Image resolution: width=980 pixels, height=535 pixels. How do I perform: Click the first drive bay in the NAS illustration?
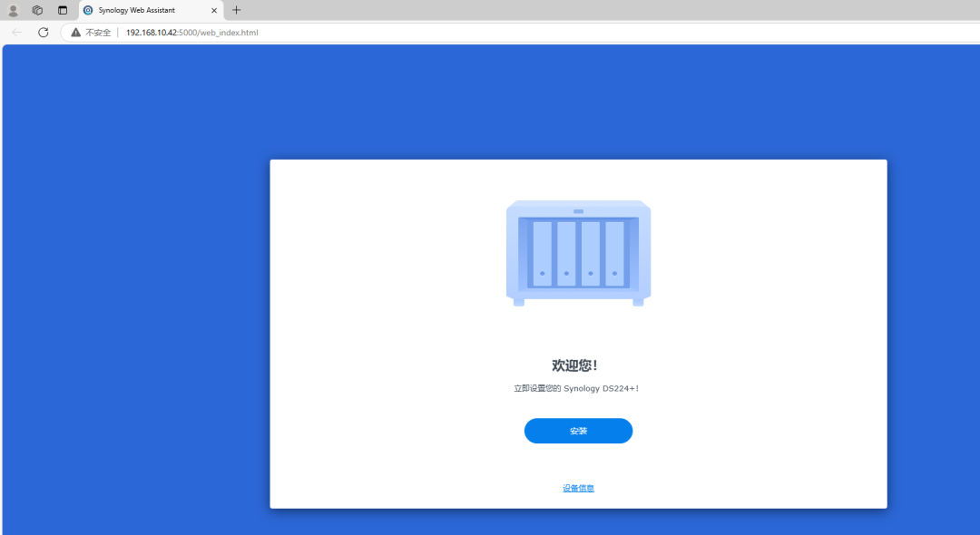(543, 254)
